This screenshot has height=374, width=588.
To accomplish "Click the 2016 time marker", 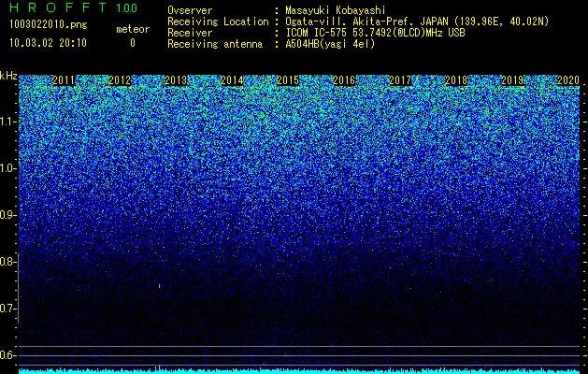I will (344, 80).
